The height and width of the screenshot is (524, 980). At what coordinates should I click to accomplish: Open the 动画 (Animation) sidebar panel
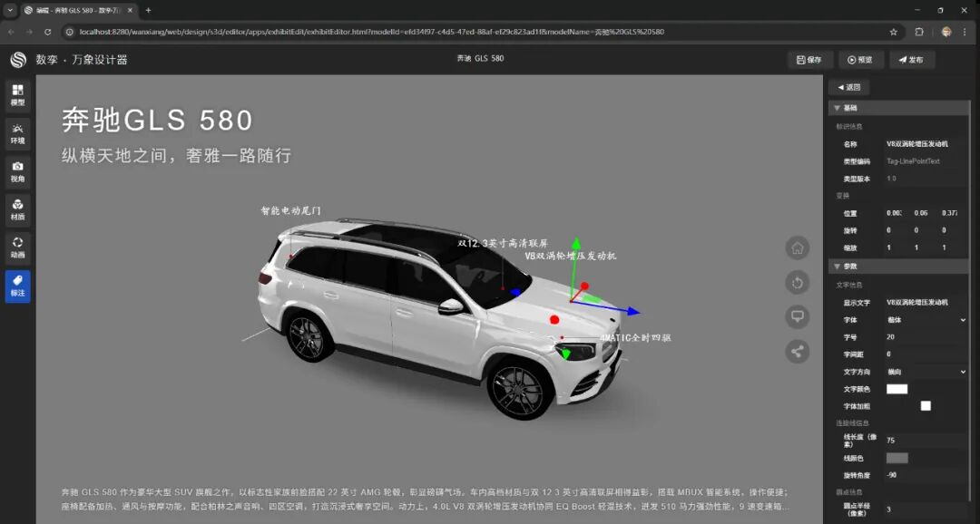click(17, 247)
